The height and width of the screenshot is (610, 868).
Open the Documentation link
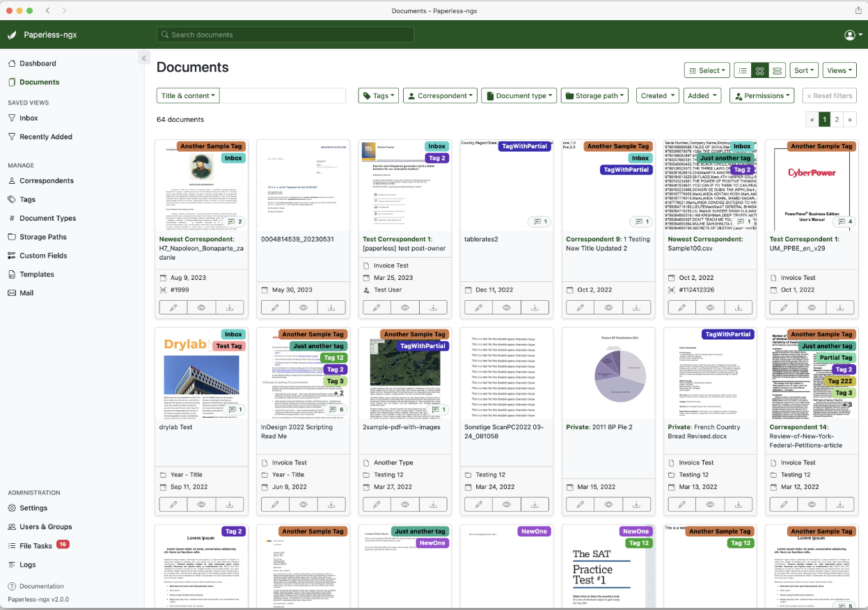pos(41,586)
